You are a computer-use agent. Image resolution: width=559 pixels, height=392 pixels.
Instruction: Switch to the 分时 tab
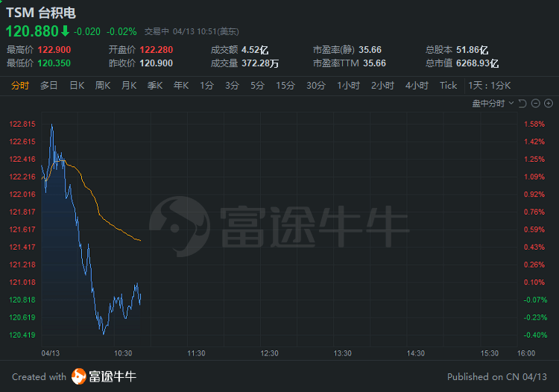20,86
